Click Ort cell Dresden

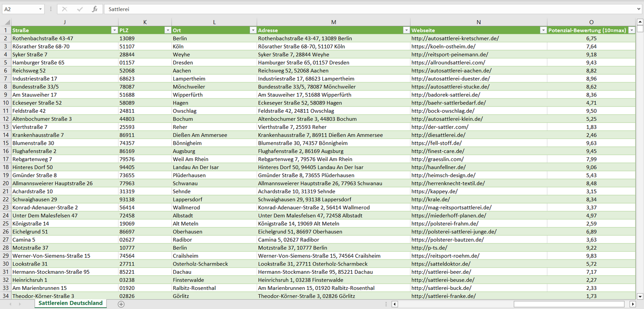pyautogui.click(x=214, y=62)
